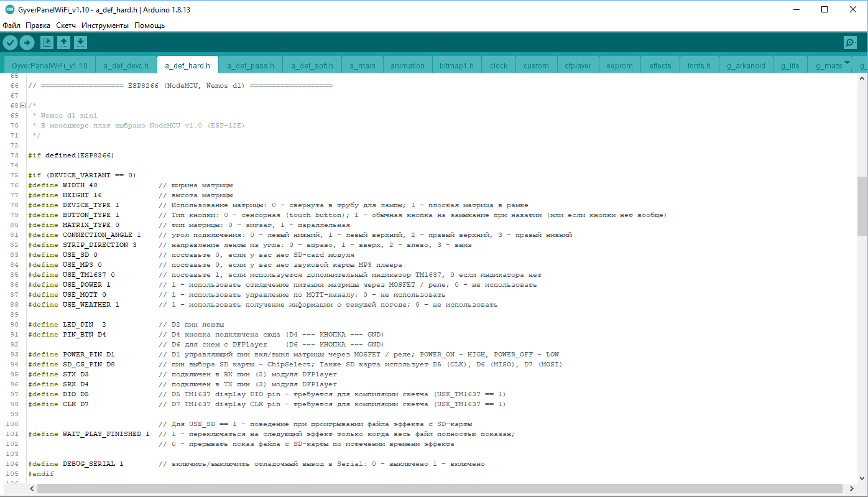Click the Arduino logo in title bar

[x=9, y=9]
